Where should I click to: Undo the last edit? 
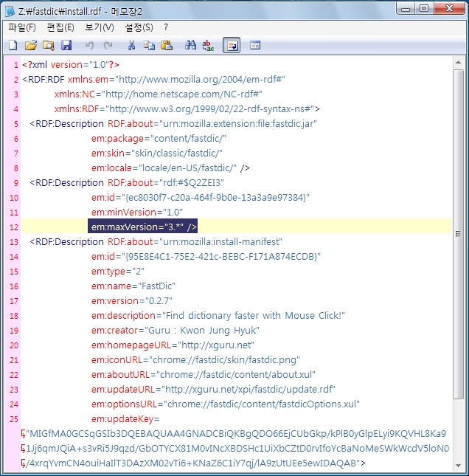(89, 46)
